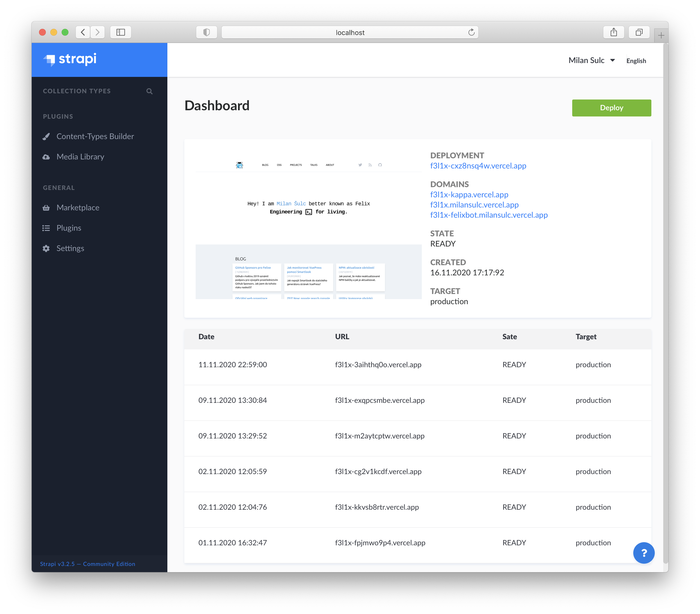This screenshot has width=700, height=614.
Task: Expand the Milan Sulc user dropdown
Action: pyautogui.click(x=591, y=60)
